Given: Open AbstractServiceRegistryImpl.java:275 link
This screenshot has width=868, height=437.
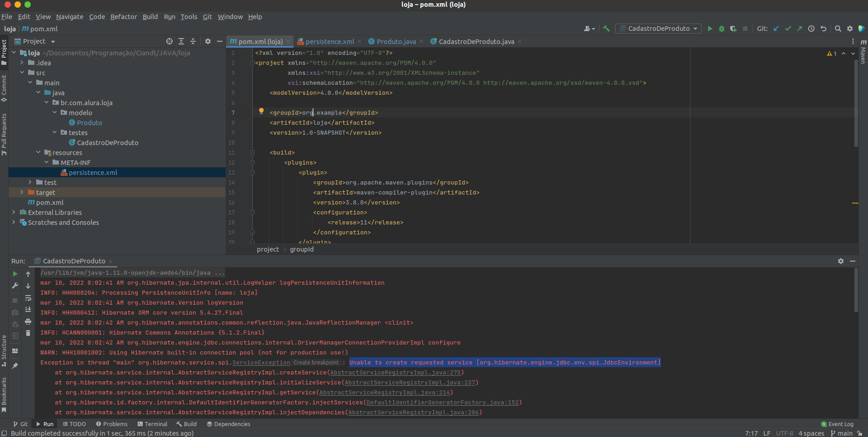Looking at the screenshot, I should (x=395, y=373).
